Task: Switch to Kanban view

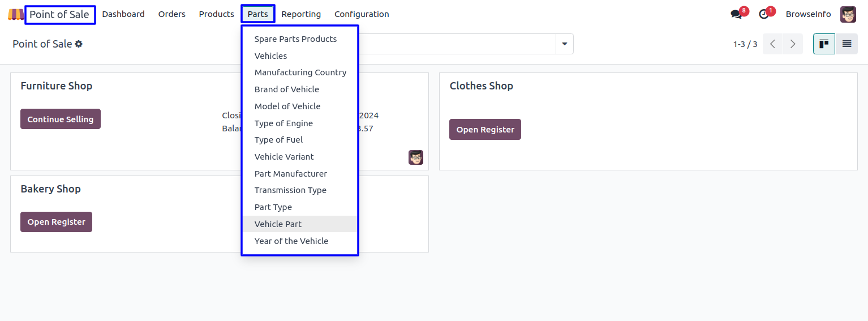Action: (824, 44)
